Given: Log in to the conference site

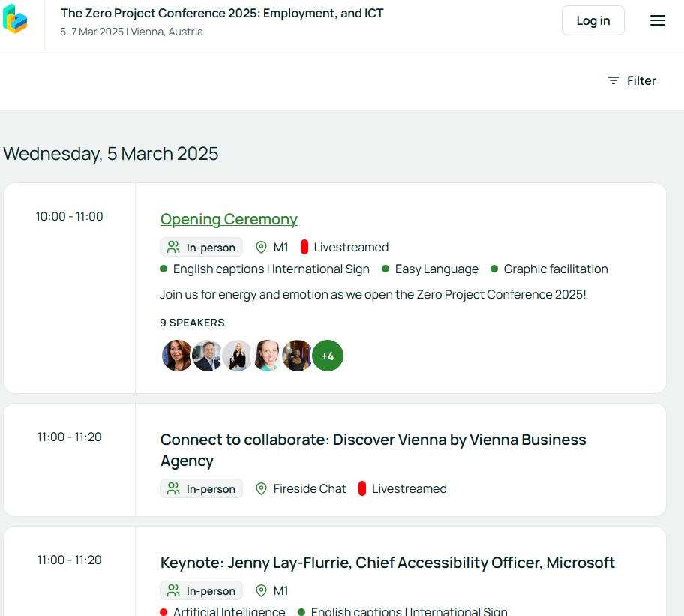Looking at the screenshot, I should point(592,21).
